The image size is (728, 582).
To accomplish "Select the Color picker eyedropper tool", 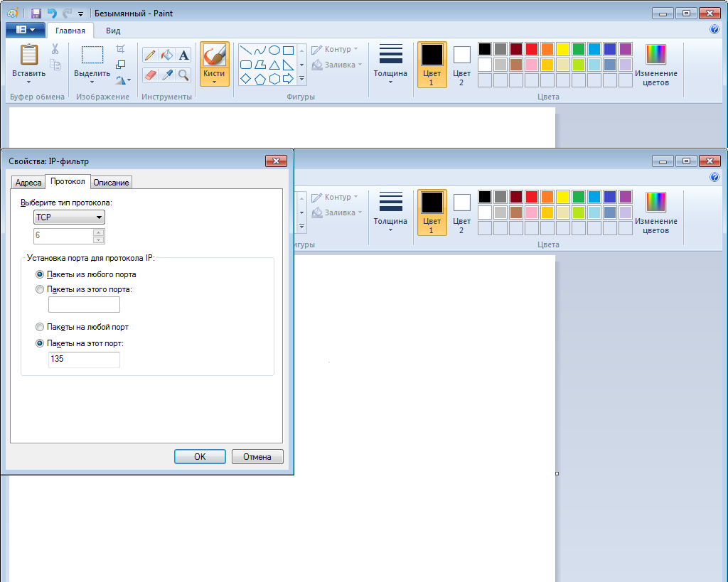I will (166, 75).
